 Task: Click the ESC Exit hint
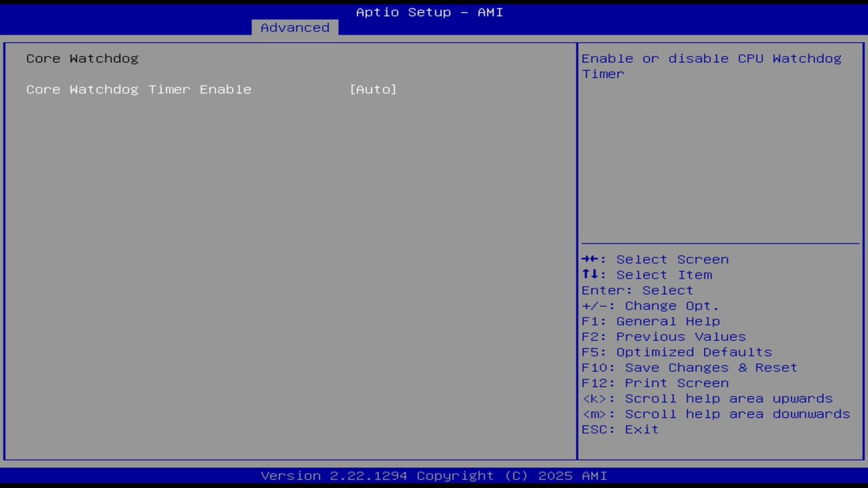619,429
